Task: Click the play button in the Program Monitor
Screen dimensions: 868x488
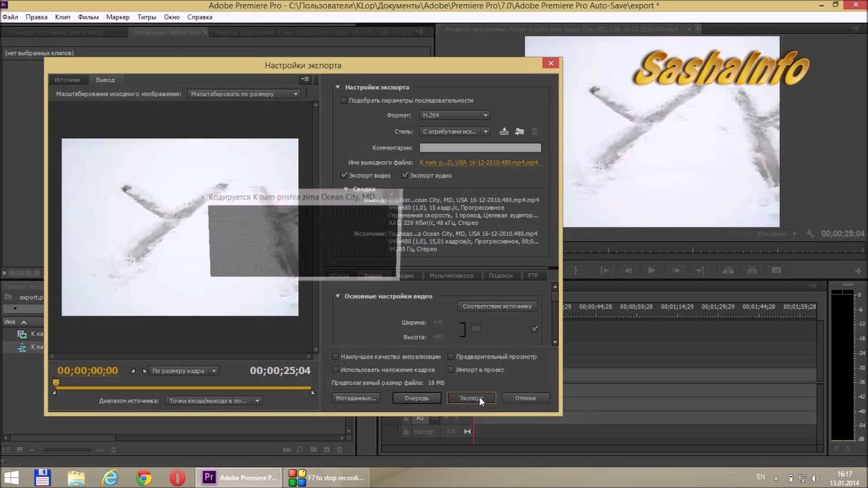Action: point(652,270)
